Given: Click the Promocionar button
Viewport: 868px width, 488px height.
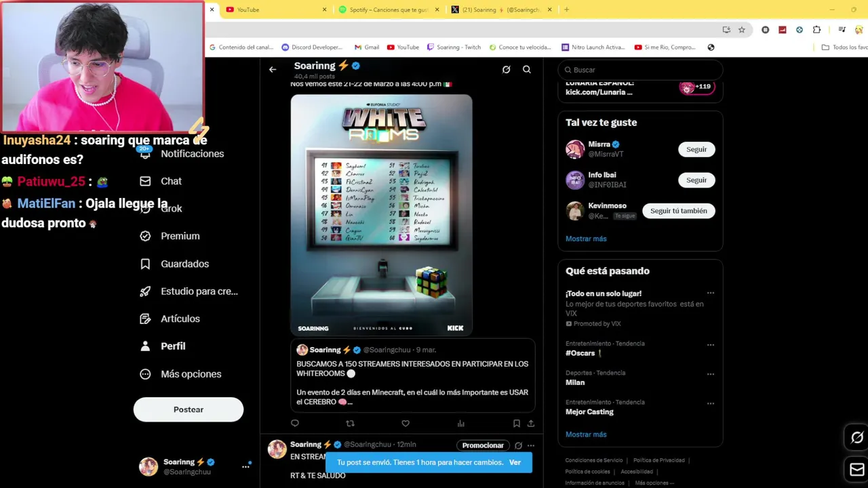Looking at the screenshot, I should (x=483, y=445).
